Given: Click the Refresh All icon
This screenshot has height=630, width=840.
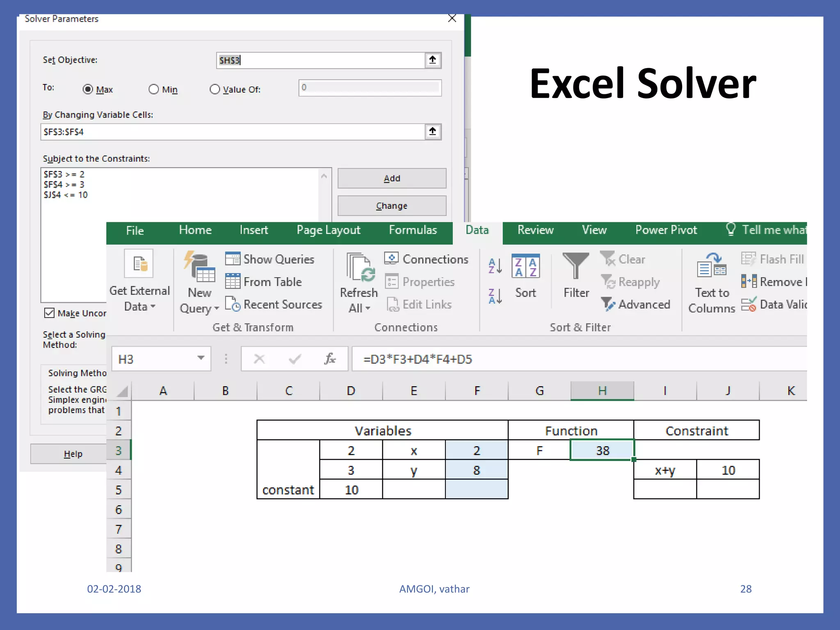Looking at the screenshot, I should coord(361,267).
